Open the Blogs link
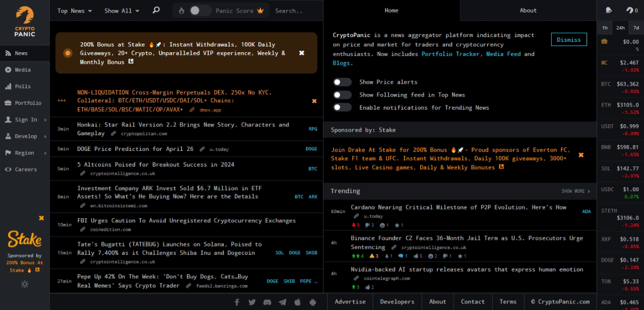 (x=341, y=63)
